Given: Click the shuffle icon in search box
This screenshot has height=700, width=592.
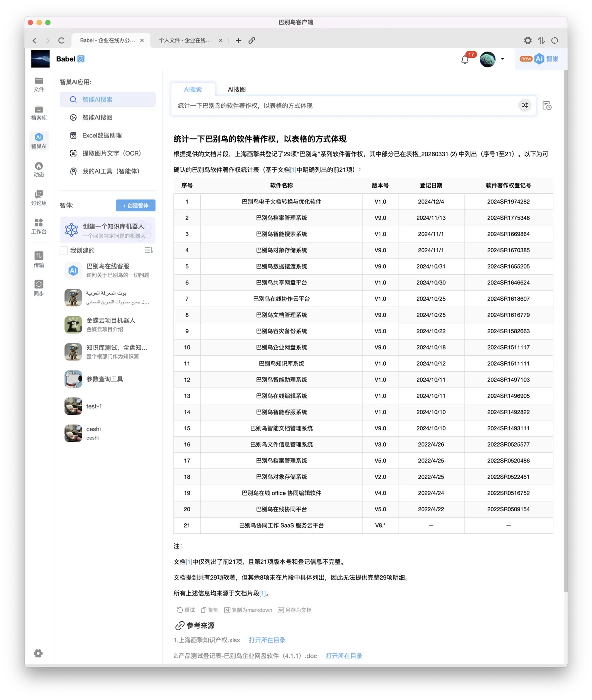Looking at the screenshot, I should click(525, 105).
